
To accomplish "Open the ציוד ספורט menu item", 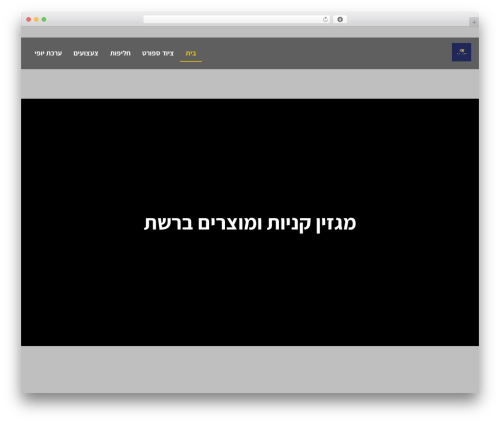I will coord(158,53).
